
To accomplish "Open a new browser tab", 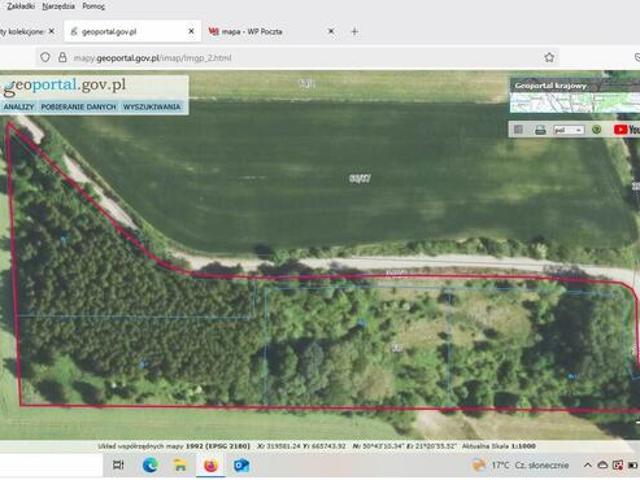I will [x=354, y=31].
